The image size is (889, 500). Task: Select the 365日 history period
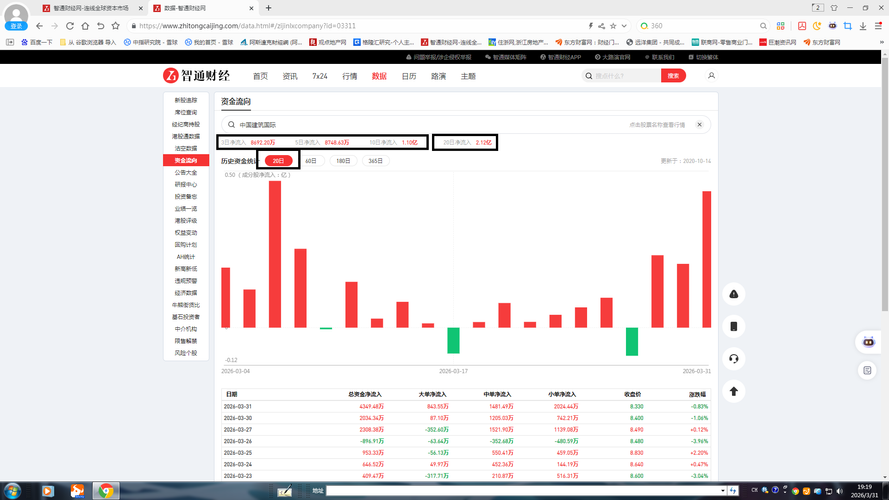[376, 161]
